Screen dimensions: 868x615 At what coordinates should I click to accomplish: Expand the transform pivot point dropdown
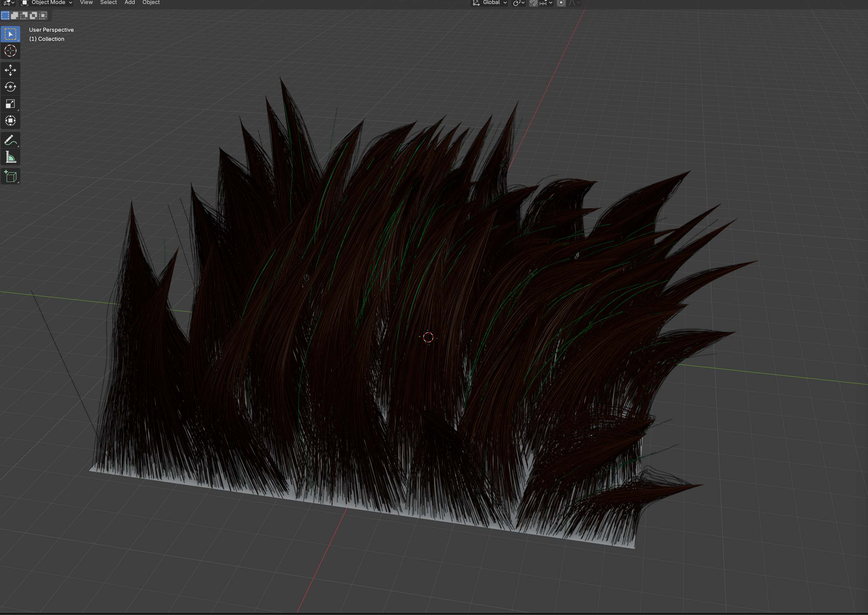518,3
